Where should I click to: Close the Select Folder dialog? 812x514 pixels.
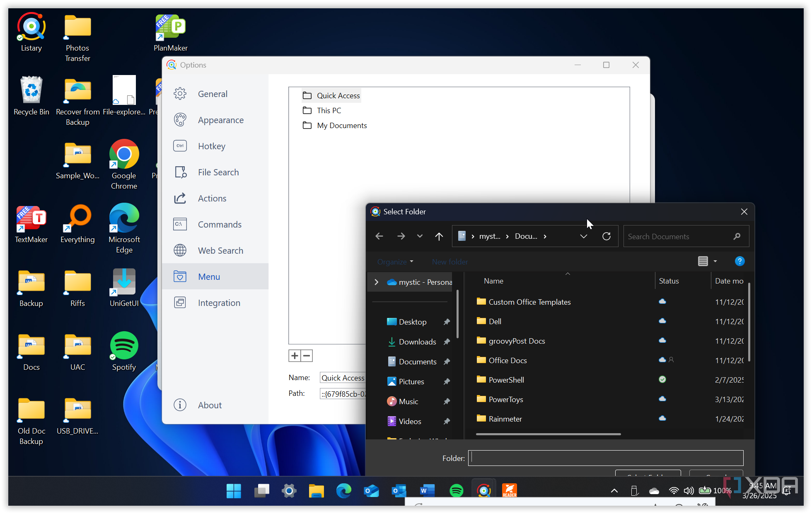click(x=744, y=212)
